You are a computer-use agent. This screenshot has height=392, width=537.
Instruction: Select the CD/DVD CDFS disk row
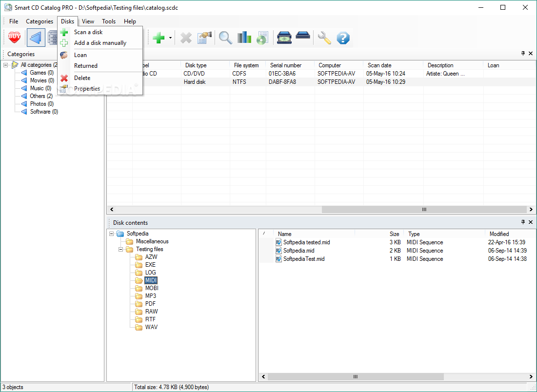(x=321, y=74)
